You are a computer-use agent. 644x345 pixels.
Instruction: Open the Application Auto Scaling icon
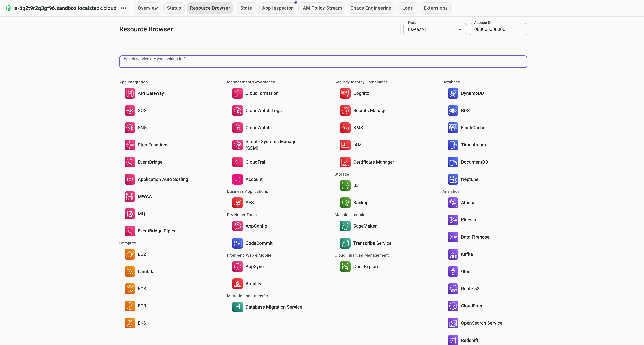pos(130,180)
